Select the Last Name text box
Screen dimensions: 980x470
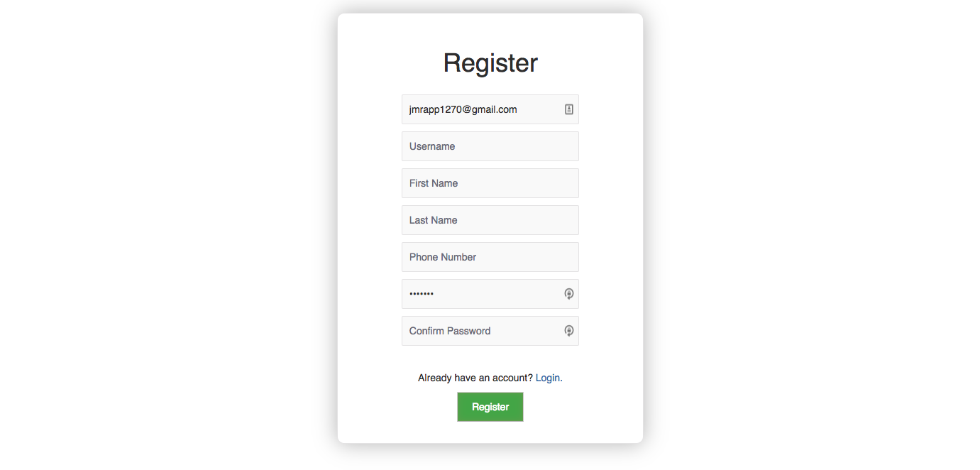pos(490,220)
